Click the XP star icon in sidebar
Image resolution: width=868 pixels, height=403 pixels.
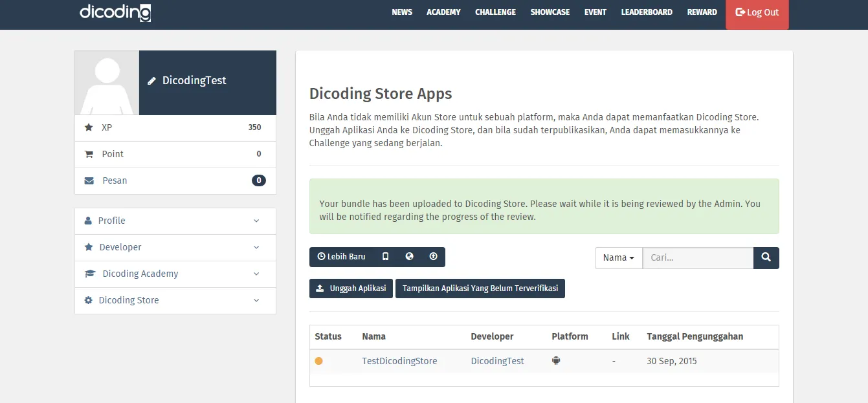[x=89, y=127]
